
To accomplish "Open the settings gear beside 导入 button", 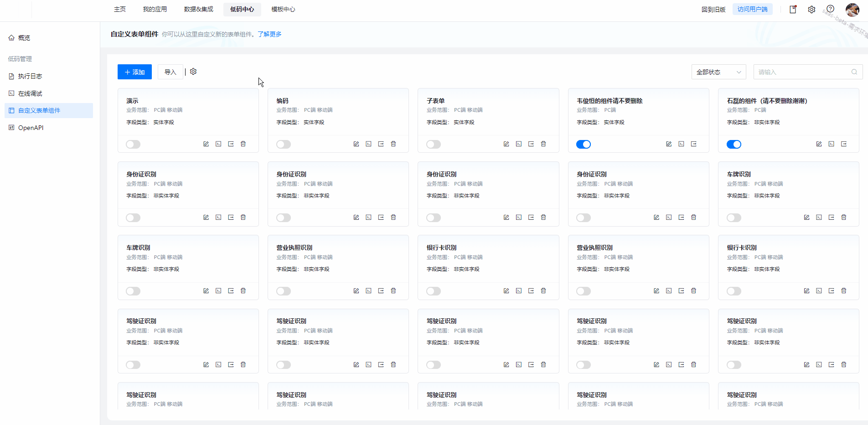I will click(x=193, y=72).
